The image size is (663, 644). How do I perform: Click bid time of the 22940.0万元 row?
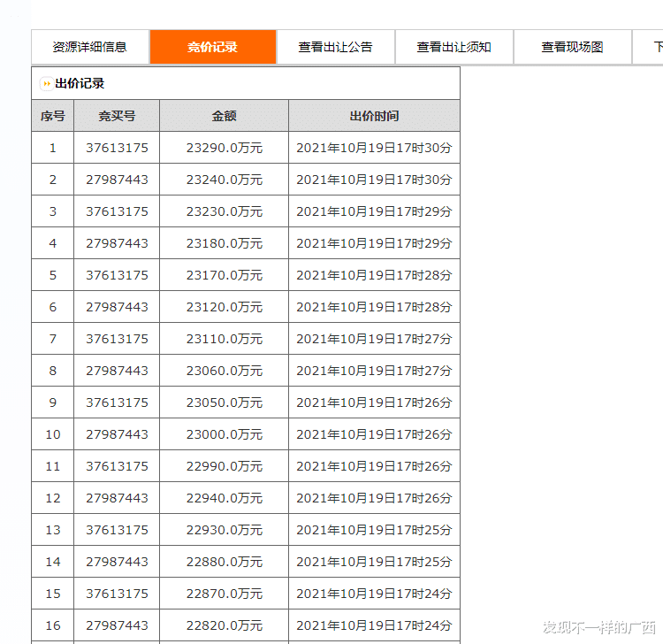point(374,498)
